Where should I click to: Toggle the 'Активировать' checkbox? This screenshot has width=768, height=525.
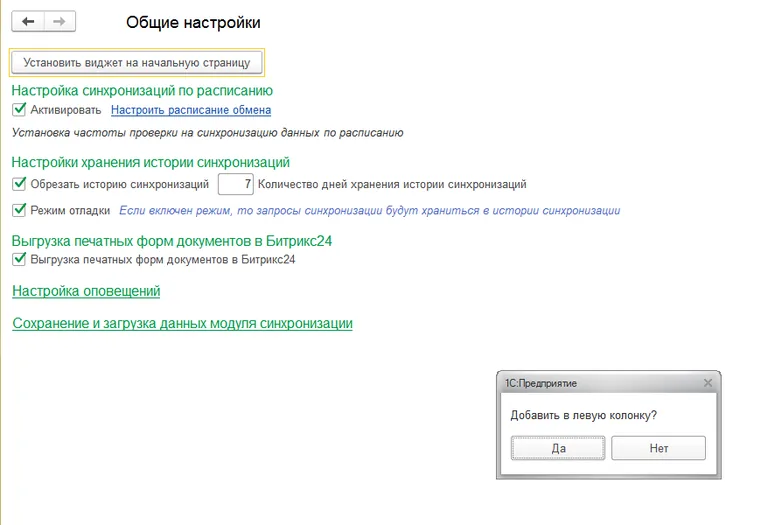[x=19, y=109]
